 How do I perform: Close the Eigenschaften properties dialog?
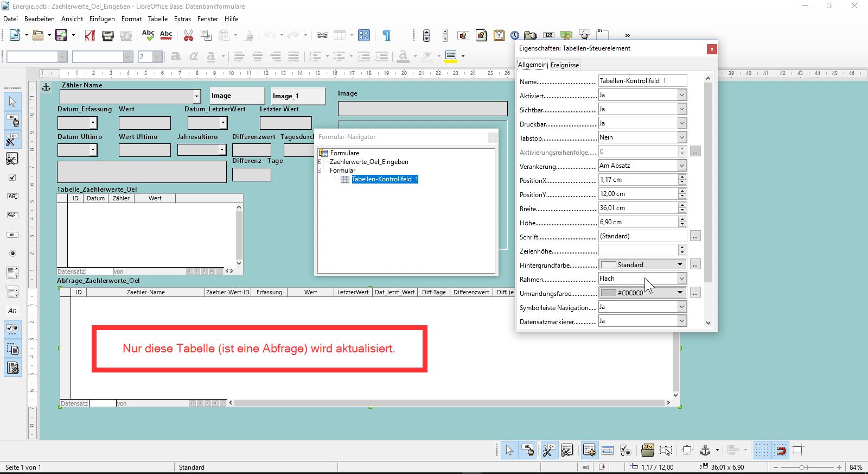(711, 49)
